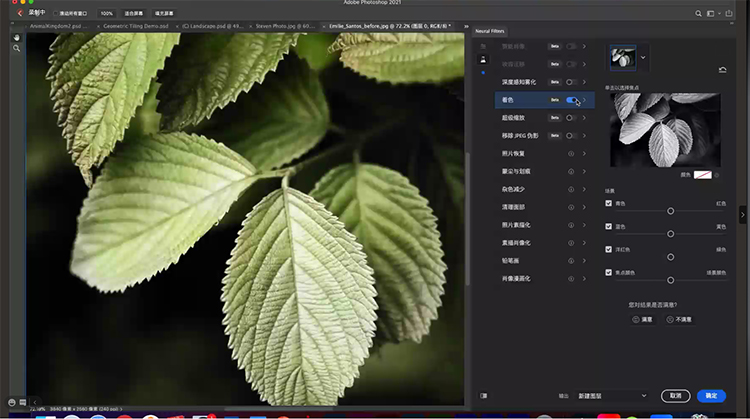Viewport: 750px width, 419px height.
Task: Click the 青色-红色 slider handle
Action: (671, 211)
